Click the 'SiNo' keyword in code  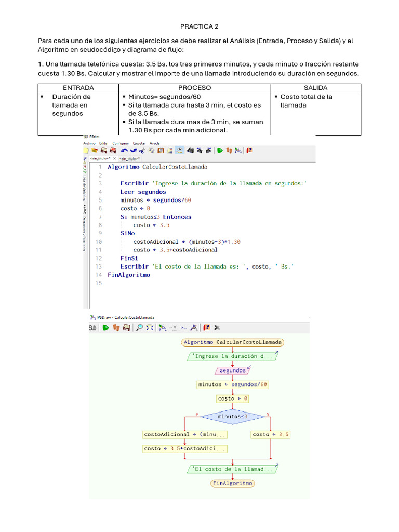[128, 233]
